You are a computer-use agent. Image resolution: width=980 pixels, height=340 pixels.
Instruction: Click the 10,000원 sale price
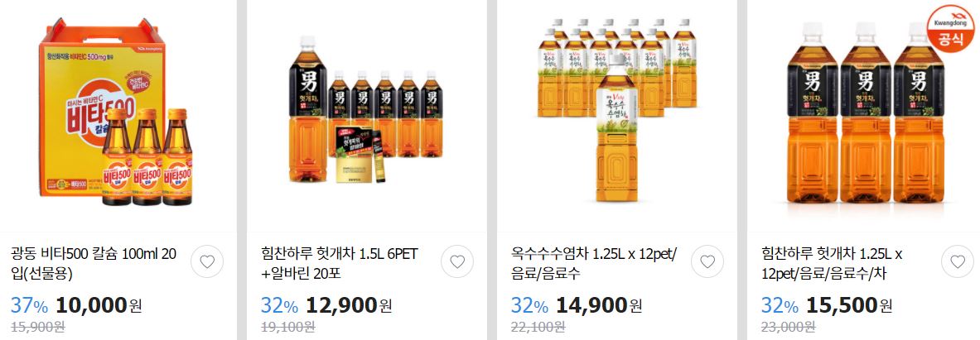[99, 305]
